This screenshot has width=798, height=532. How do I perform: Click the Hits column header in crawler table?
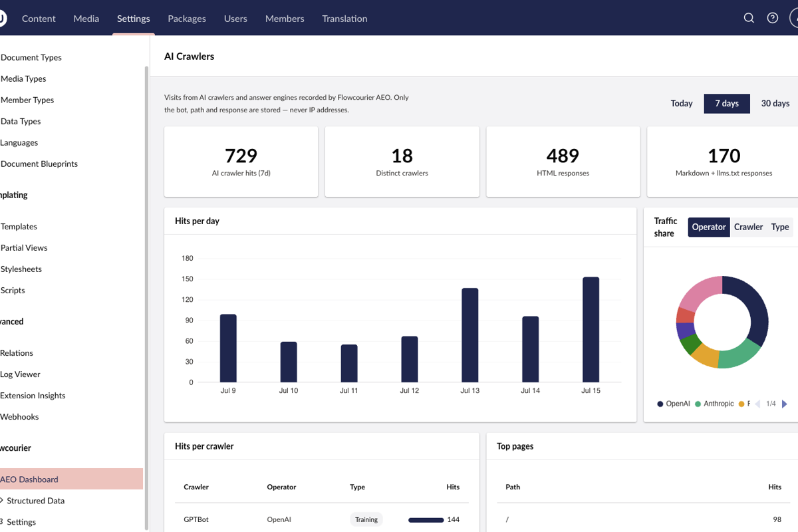[x=453, y=487]
